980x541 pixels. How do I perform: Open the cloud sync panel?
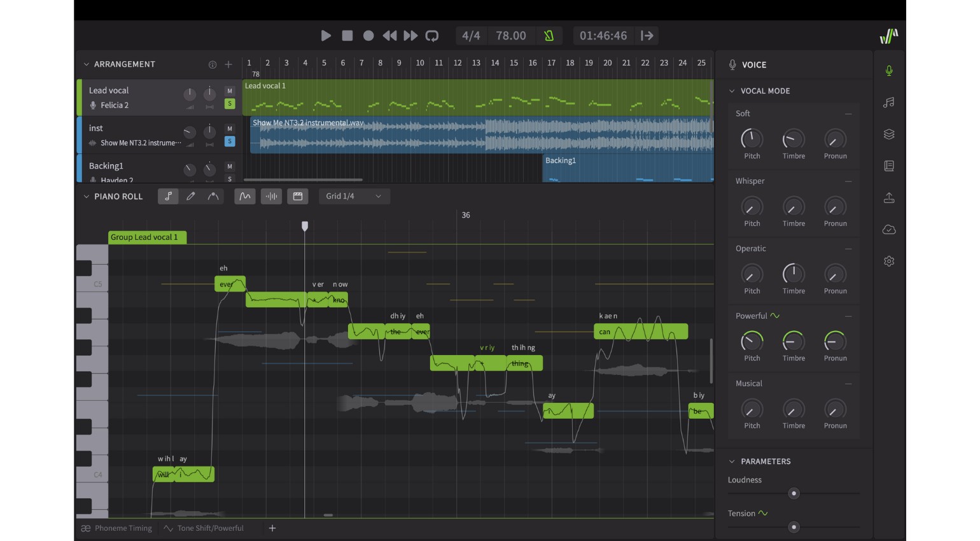click(889, 230)
